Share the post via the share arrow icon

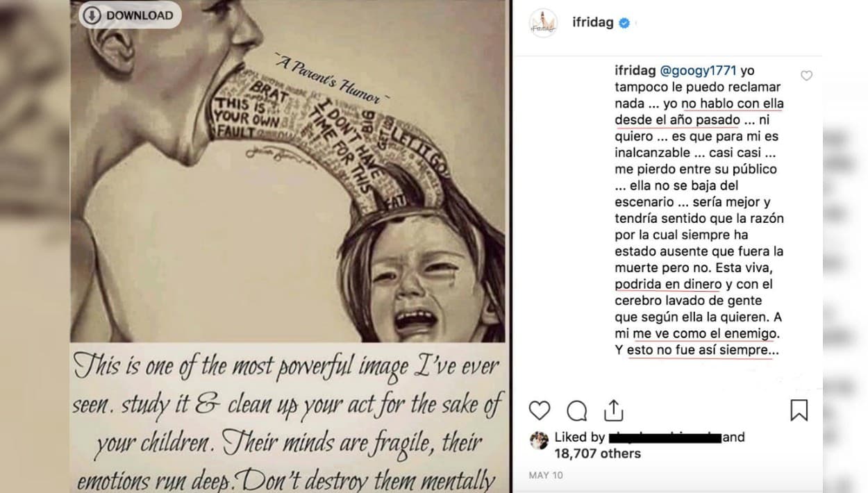pyautogui.click(x=614, y=410)
